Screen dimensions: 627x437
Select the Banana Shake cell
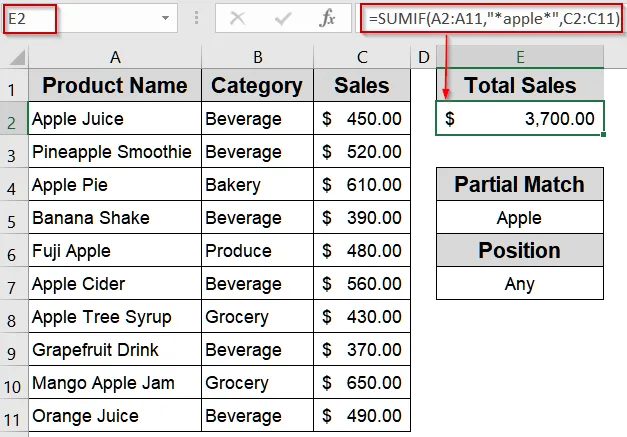click(x=115, y=217)
